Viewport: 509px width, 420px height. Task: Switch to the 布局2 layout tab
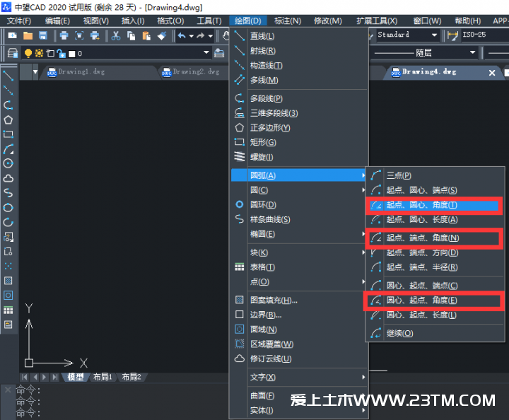(x=131, y=377)
